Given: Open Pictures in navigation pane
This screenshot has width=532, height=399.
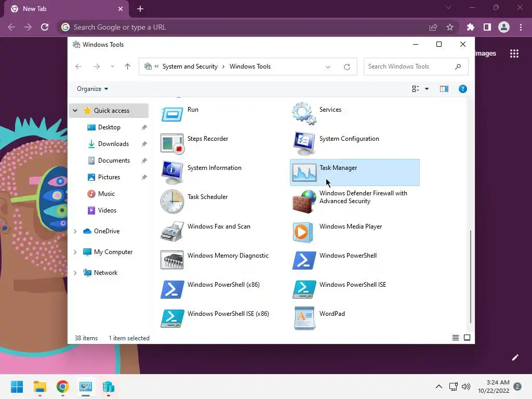Looking at the screenshot, I should [x=109, y=177].
